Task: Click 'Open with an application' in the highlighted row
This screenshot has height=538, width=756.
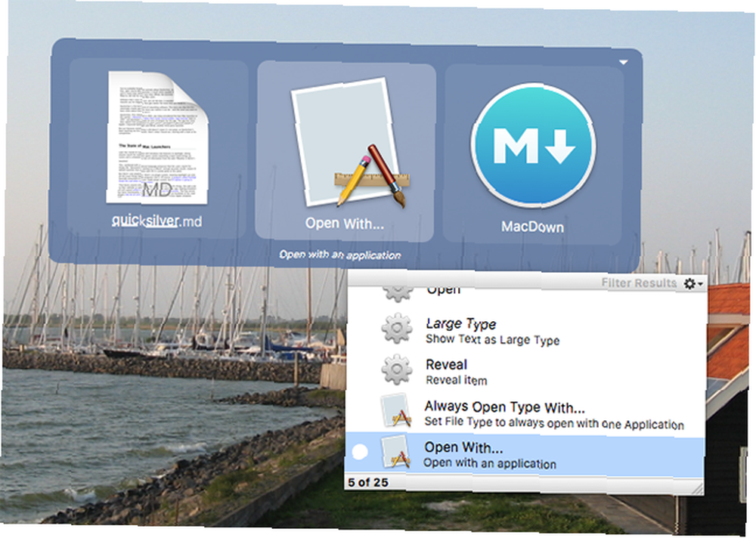Action: tap(490, 463)
